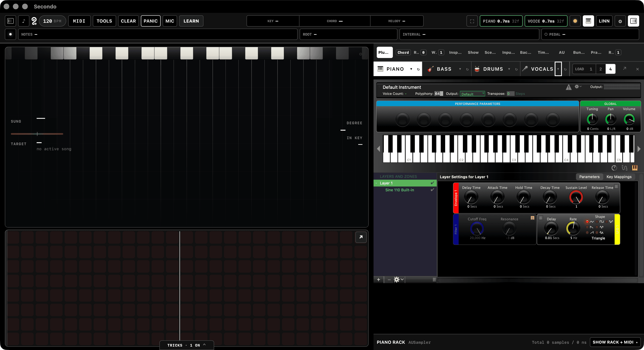Click the Polyphony input field
The image size is (644, 350).
point(439,94)
